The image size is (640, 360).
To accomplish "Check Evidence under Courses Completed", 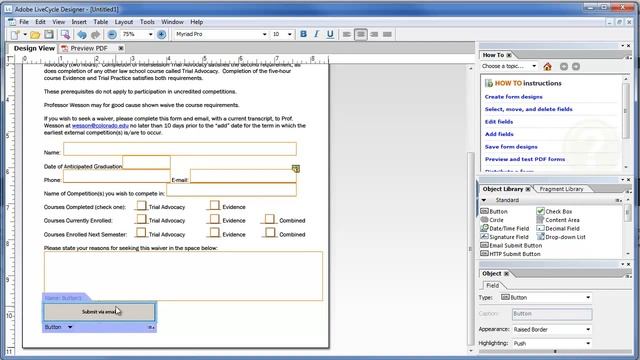I will 215,205.
